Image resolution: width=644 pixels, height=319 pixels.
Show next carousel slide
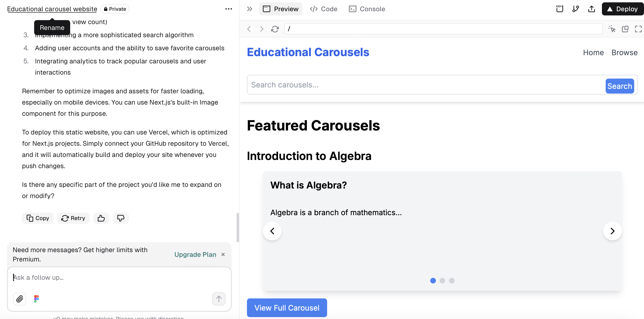pos(612,231)
